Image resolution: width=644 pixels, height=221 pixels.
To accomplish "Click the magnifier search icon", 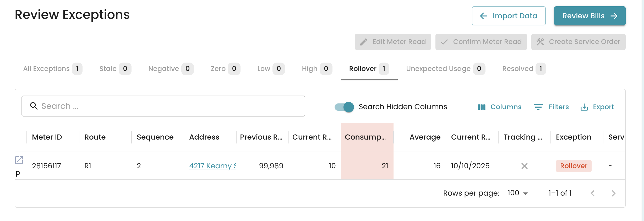I will tap(34, 106).
